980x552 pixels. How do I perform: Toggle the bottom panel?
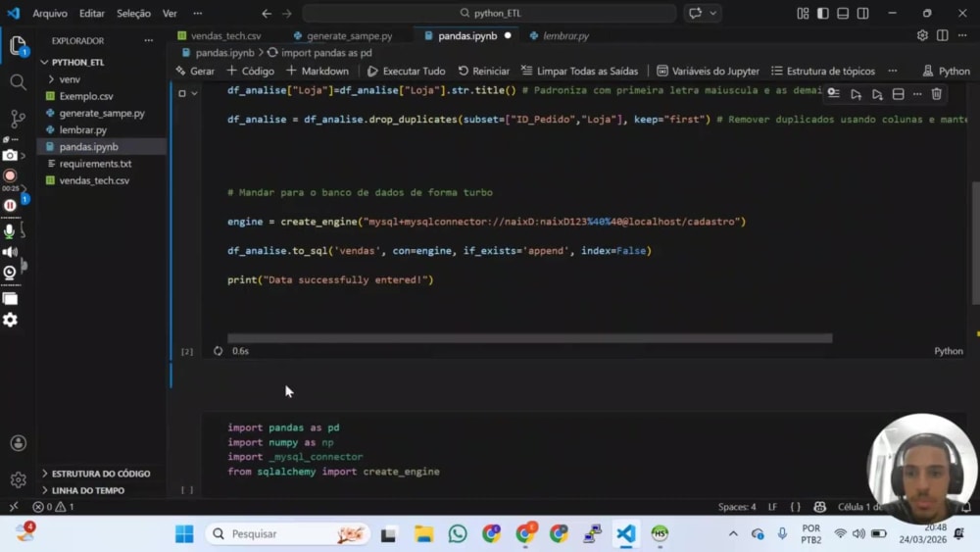click(843, 13)
